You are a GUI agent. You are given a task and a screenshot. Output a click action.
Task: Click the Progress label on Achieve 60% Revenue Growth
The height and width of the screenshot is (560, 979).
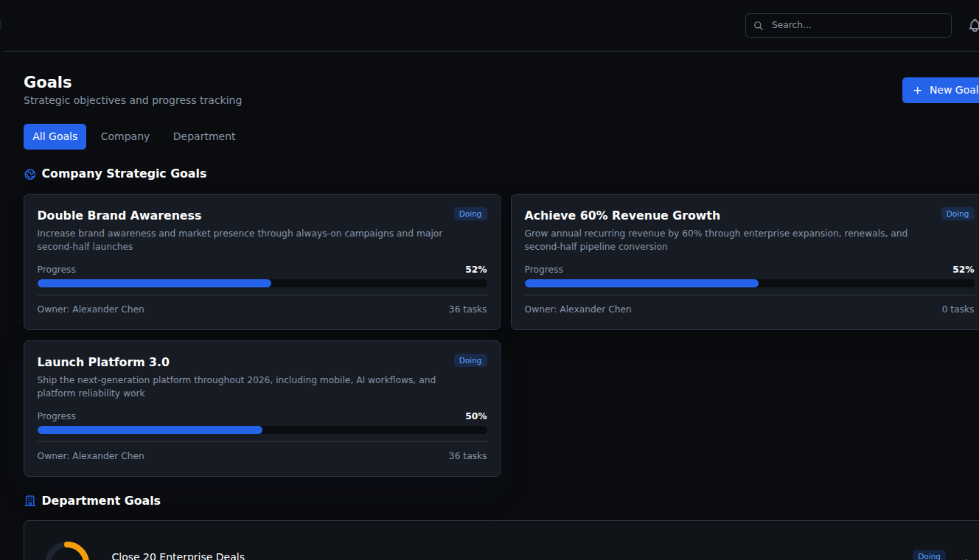click(x=544, y=270)
